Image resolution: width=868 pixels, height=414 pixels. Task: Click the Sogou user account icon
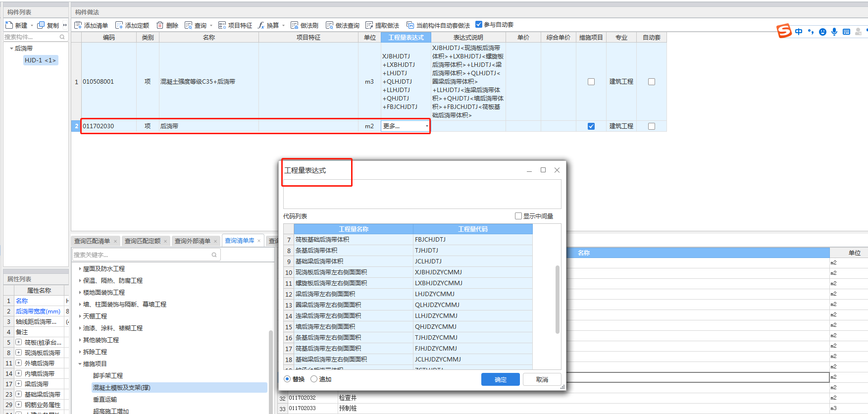coord(858,32)
